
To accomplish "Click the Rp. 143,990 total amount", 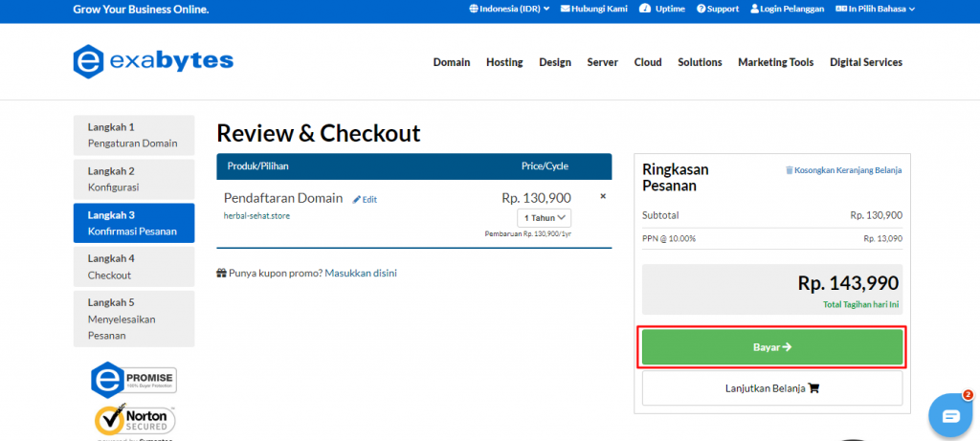I will coord(848,283).
